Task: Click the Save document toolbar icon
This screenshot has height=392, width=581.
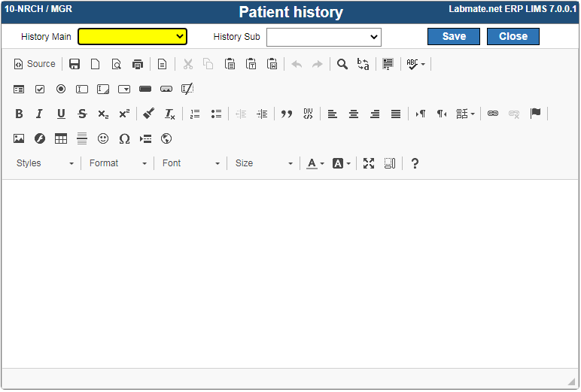Action: pyautogui.click(x=75, y=64)
